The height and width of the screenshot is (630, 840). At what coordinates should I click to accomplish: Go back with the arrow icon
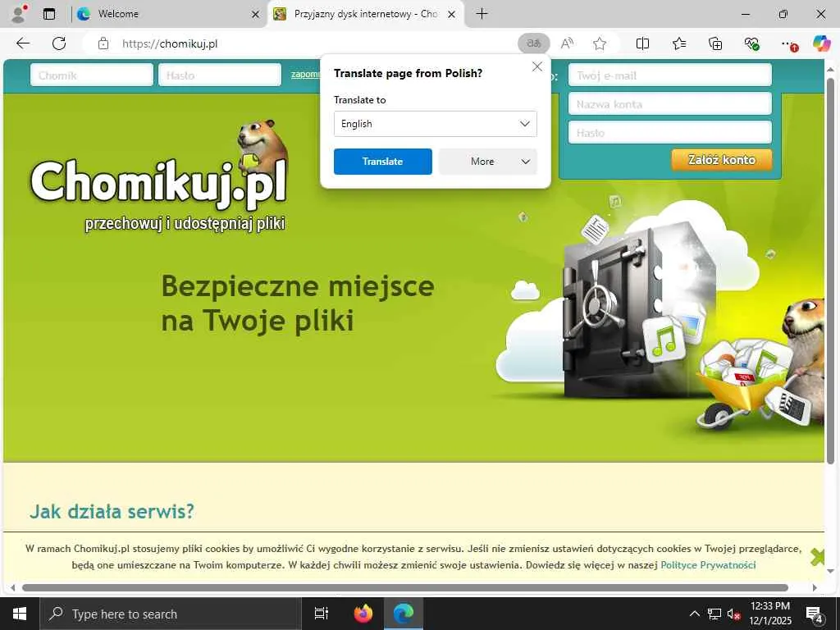[x=23, y=43]
